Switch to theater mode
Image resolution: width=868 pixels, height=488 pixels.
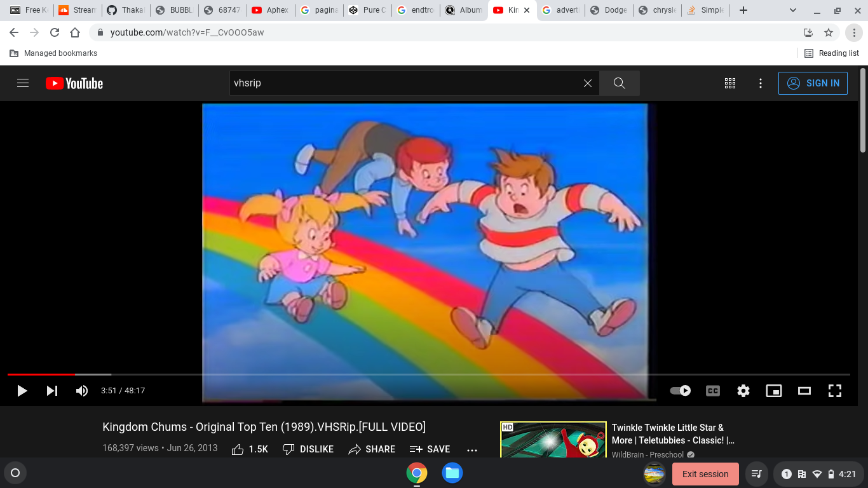(804, 391)
